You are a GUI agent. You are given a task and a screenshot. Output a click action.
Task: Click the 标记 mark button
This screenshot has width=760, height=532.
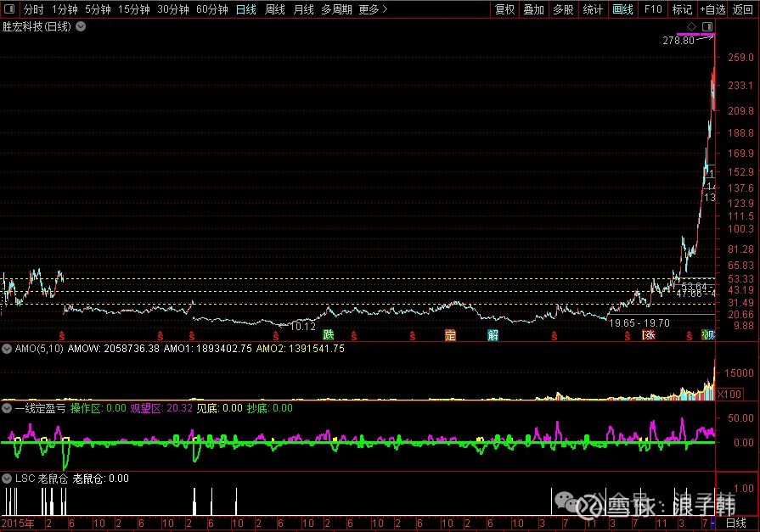pos(683,9)
